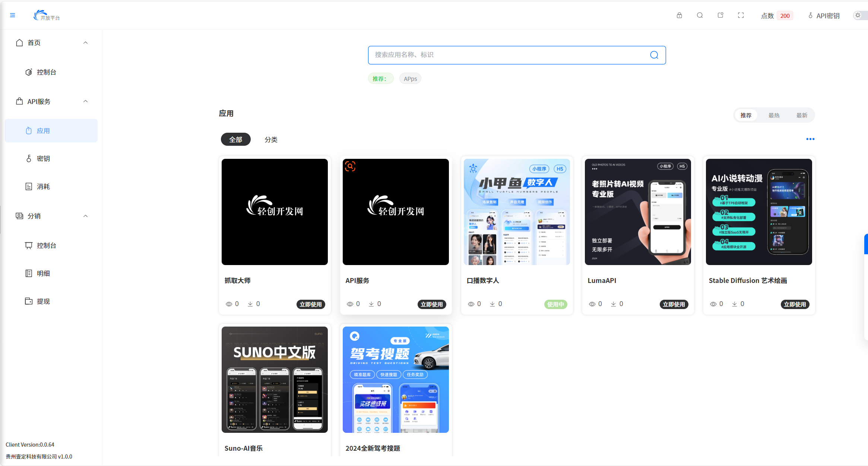
Task: Click the views eye icon on LumaAPI
Action: click(x=592, y=304)
